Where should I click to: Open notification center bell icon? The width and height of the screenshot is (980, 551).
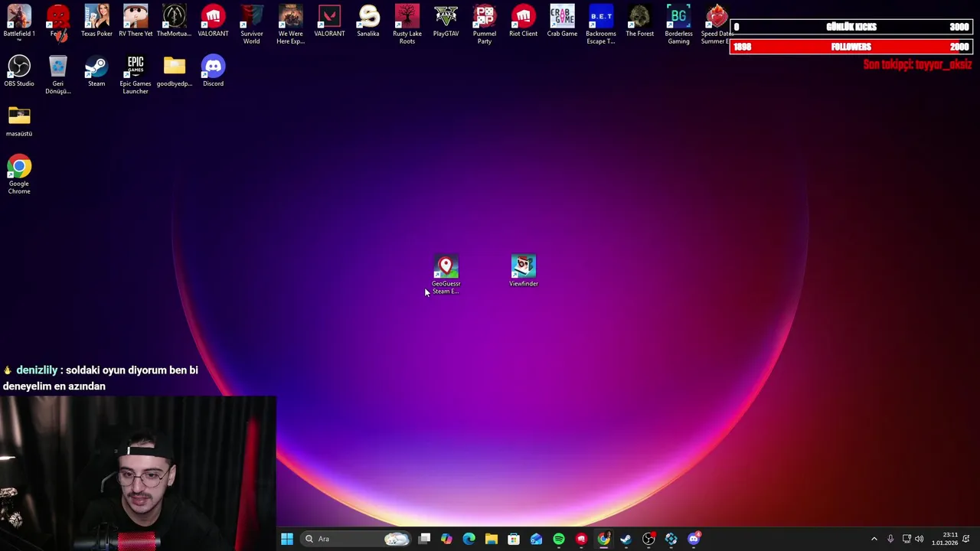[x=966, y=539]
